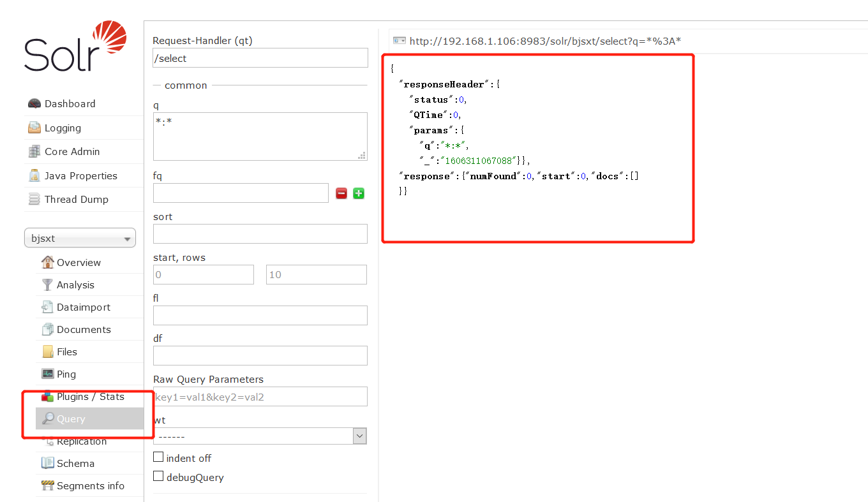Image resolution: width=868 pixels, height=502 pixels.
Task: Click the "status":0 line
Action: 438,100
